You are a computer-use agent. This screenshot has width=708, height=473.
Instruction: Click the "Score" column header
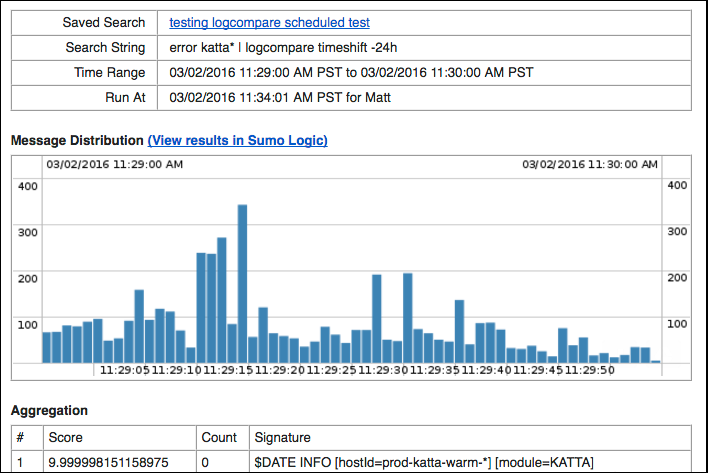pos(66,437)
